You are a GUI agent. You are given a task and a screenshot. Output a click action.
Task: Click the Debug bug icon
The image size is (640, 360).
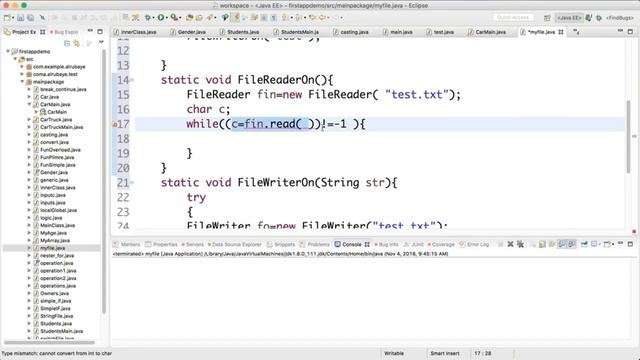coord(147,18)
